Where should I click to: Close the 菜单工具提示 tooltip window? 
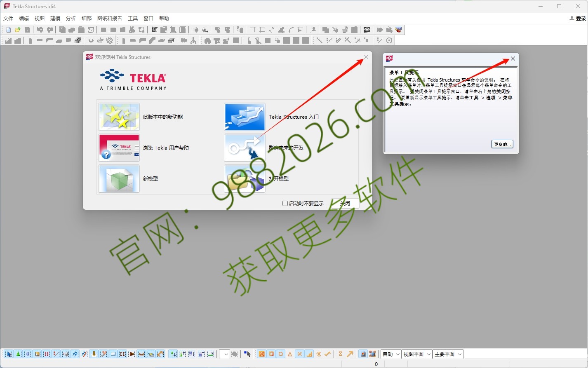pos(513,59)
